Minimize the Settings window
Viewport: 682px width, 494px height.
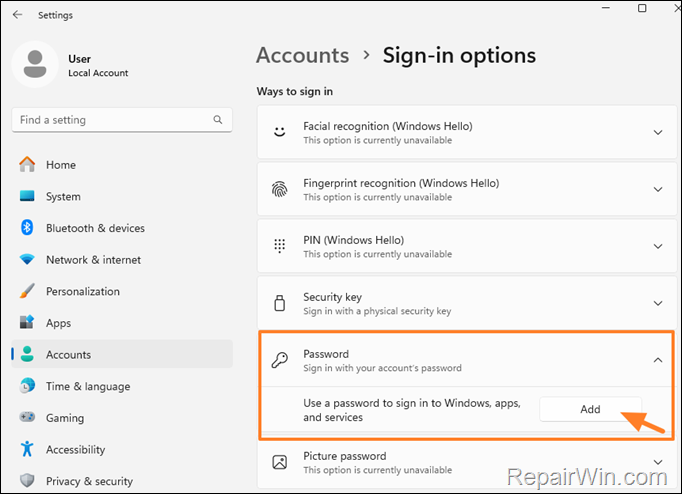click(606, 8)
